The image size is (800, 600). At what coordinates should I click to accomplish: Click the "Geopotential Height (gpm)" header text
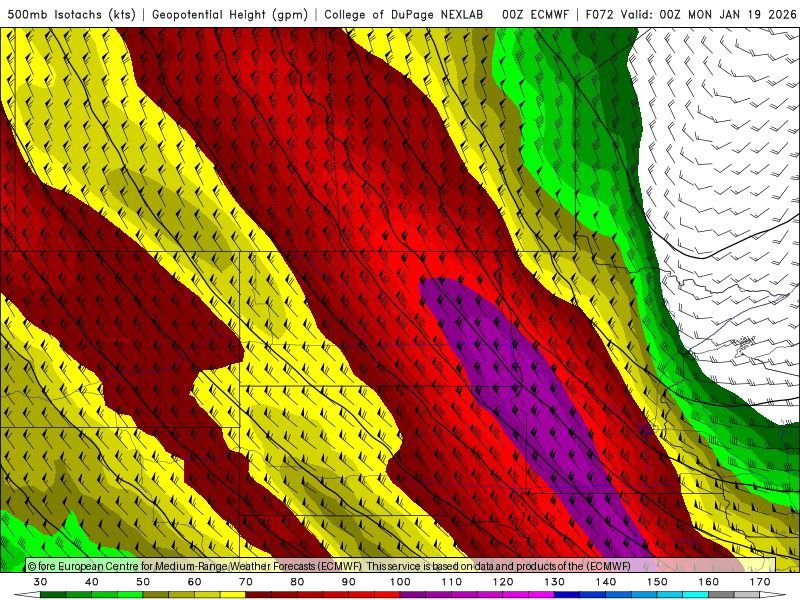click(230, 14)
